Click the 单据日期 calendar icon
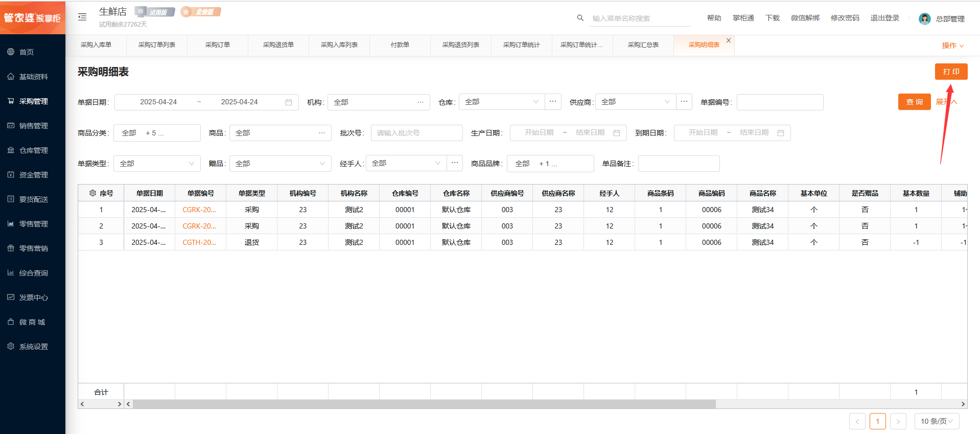 coord(289,102)
